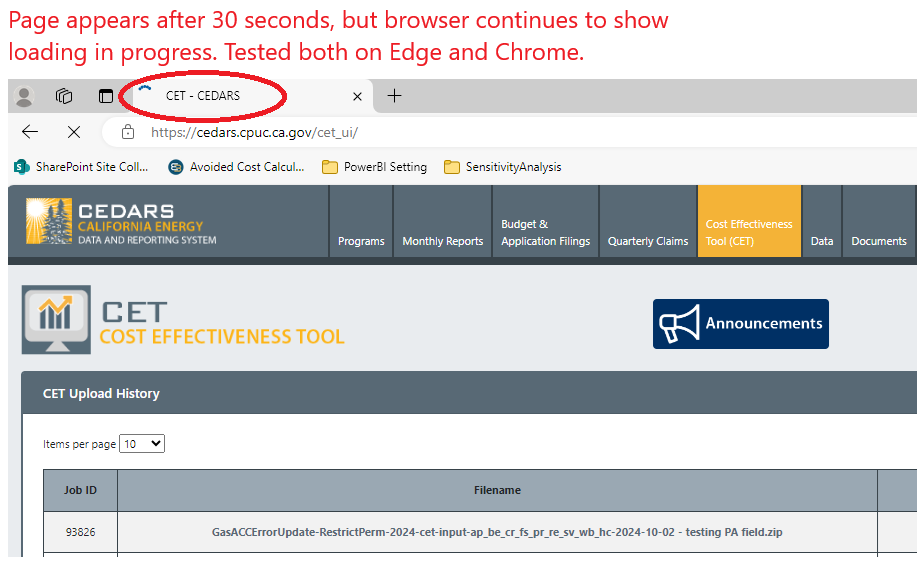View site information lock icon

click(x=127, y=132)
